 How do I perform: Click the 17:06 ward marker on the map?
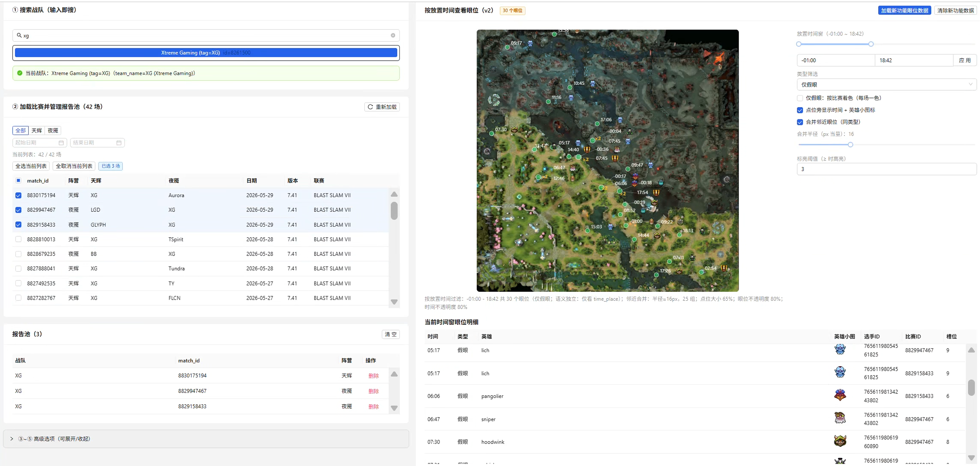point(597,124)
